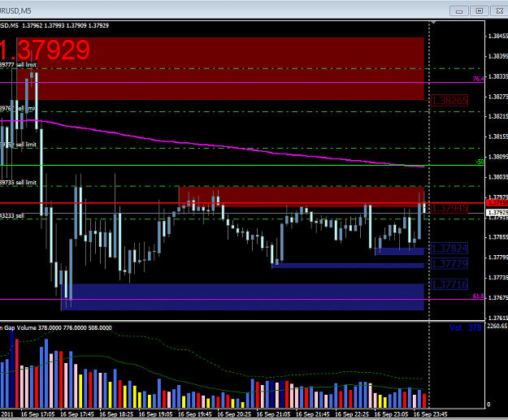Click the 16 Sep 17:05 time label
Image resolution: width=508 pixels, height=420 pixels.
click(37, 414)
